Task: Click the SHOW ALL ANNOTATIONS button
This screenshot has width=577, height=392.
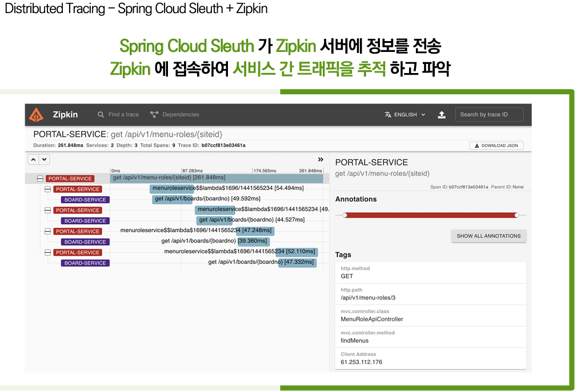Action: pyautogui.click(x=488, y=236)
